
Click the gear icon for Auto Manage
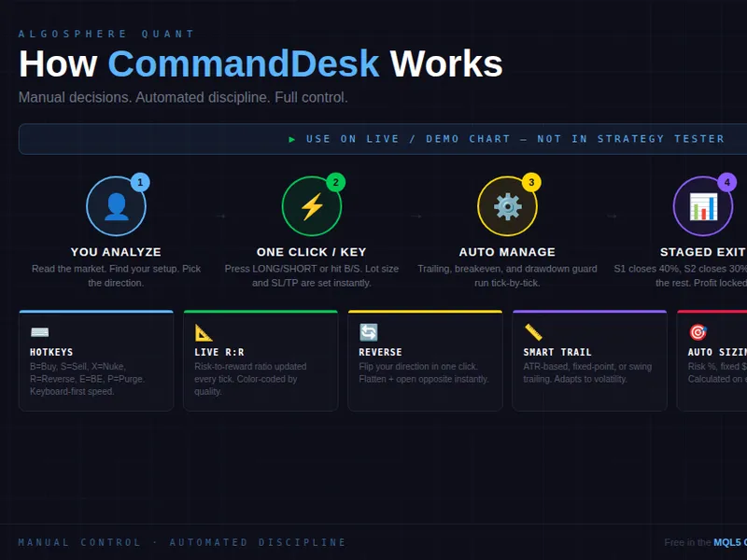pyautogui.click(x=507, y=206)
